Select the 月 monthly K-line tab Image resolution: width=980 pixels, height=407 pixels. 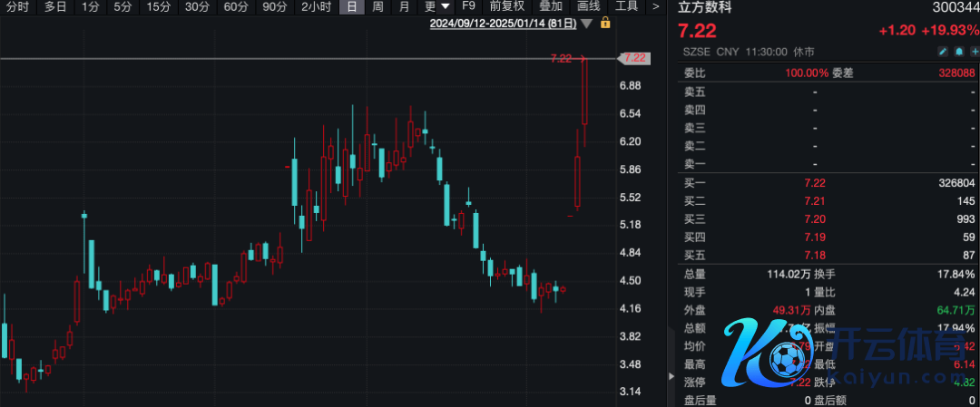click(x=405, y=7)
